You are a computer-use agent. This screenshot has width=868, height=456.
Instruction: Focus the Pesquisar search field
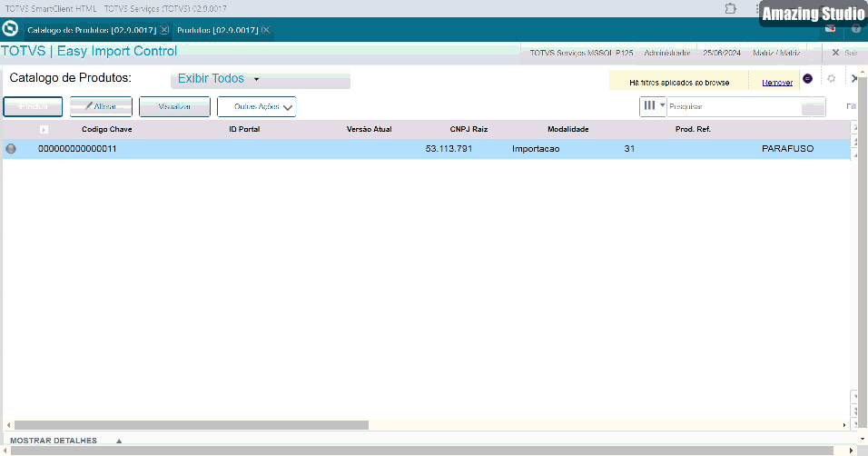734,106
